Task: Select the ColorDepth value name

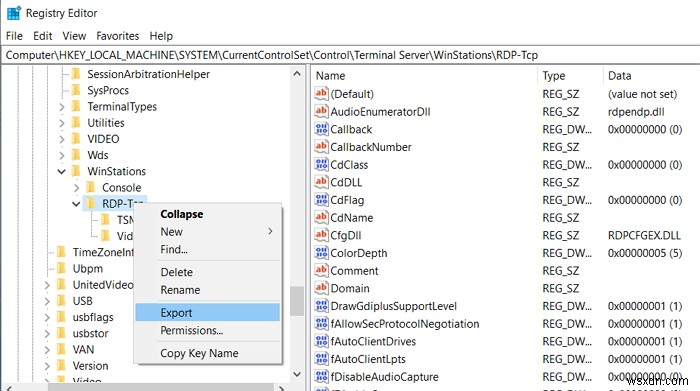Action: point(358,253)
